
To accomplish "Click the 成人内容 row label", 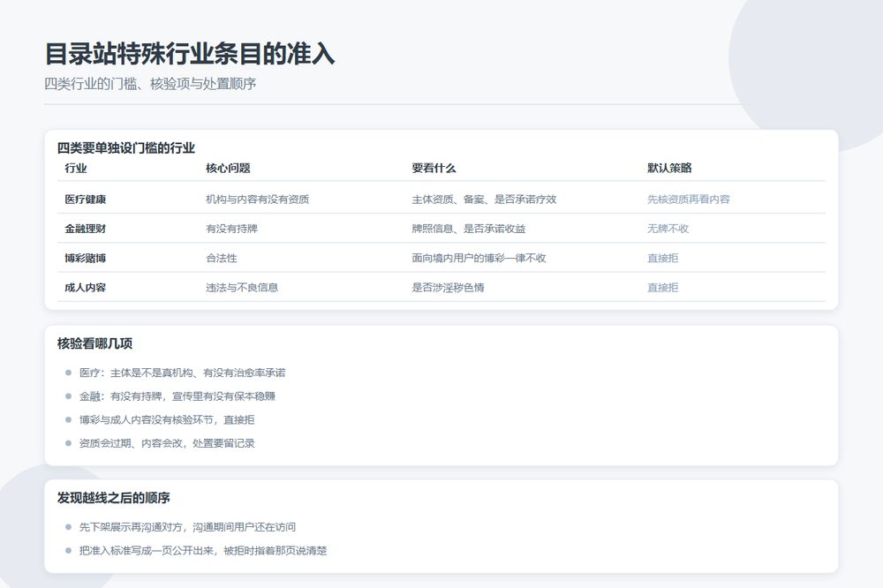I will pos(86,287).
